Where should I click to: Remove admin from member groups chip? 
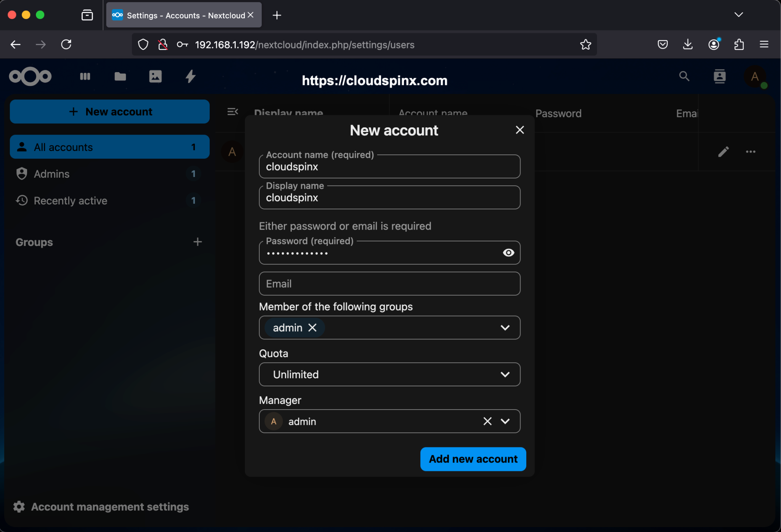[313, 328]
